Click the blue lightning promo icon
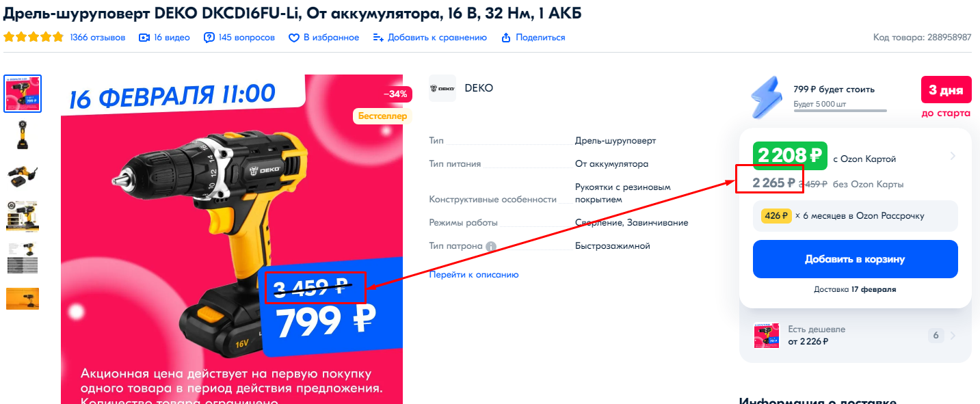The width and height of the screenshot is (980, 404). [769, 97]
